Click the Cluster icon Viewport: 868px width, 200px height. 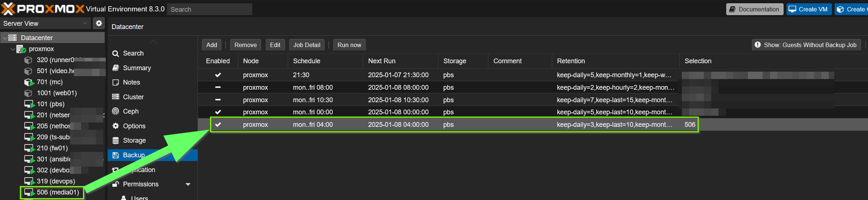[116, 97]
